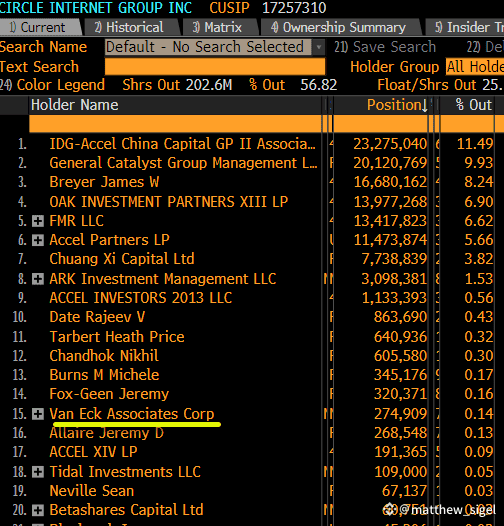
Task: Select ACCEL INVESTORS 2013 LLC holder
Action: (141, 298)
